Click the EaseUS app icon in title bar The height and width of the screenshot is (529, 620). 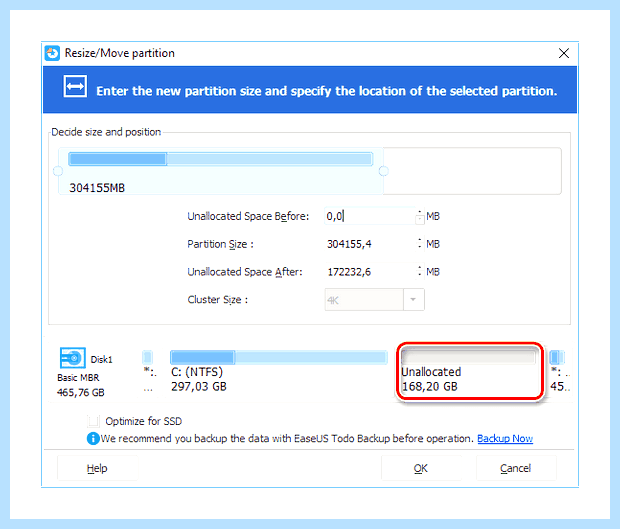point(52,53)
